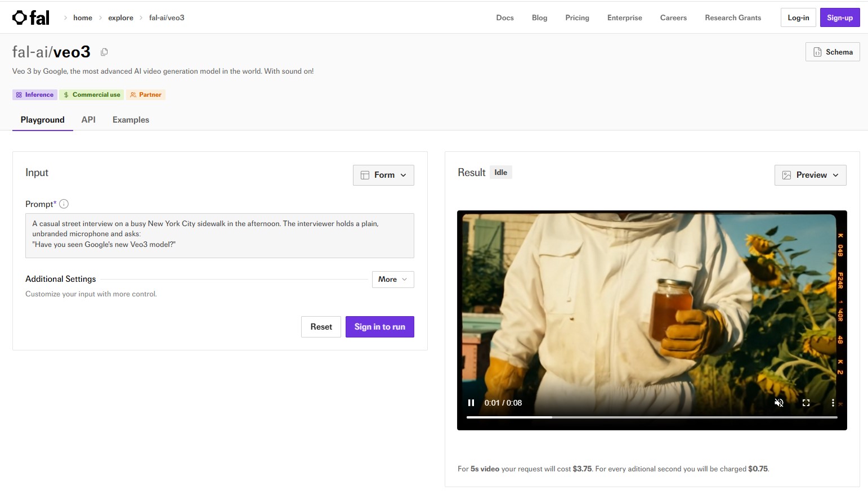Click the fal-ai/veo3 breadcrumb
Screen dimensions: 868x495
(167, 18)
